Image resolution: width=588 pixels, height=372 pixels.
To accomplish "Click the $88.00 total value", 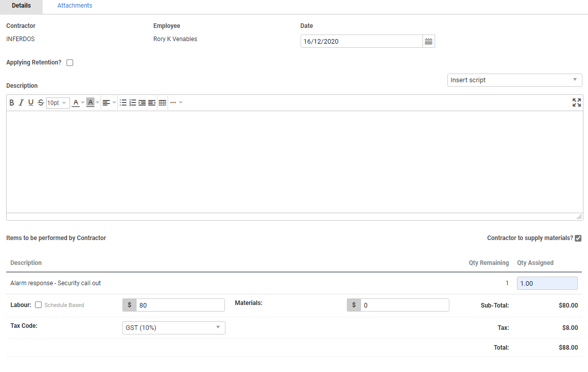I will [568, 348].
